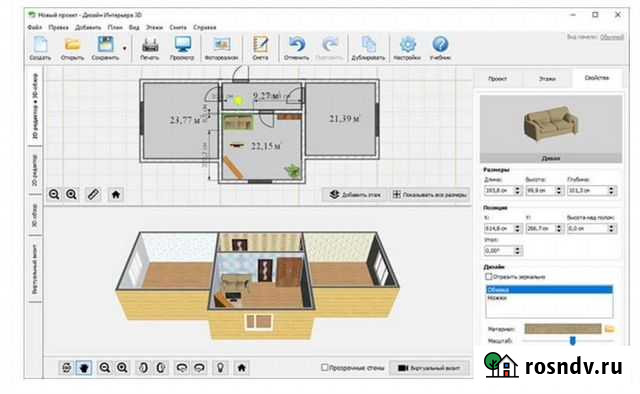640x394 pixels.
Task: Switch to the Проект tab
Action: pyautogui.click(x=498, y=78)
